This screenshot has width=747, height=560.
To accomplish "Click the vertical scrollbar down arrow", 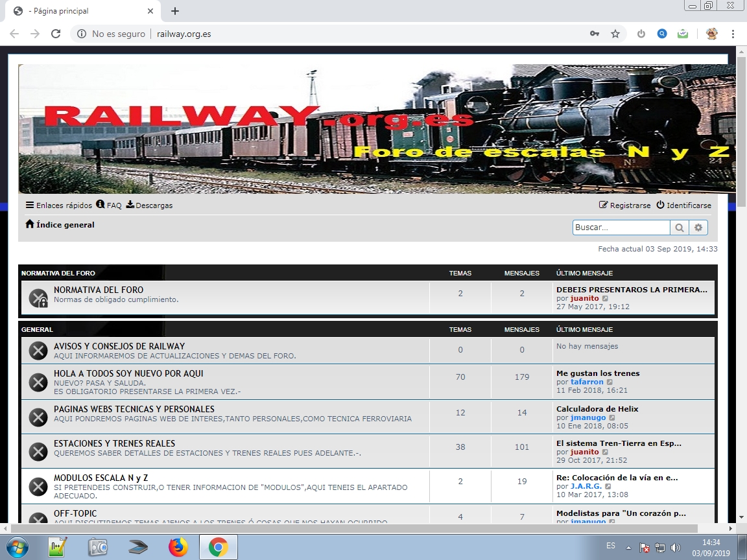I will pyautogui.click(x=741, y=517).
